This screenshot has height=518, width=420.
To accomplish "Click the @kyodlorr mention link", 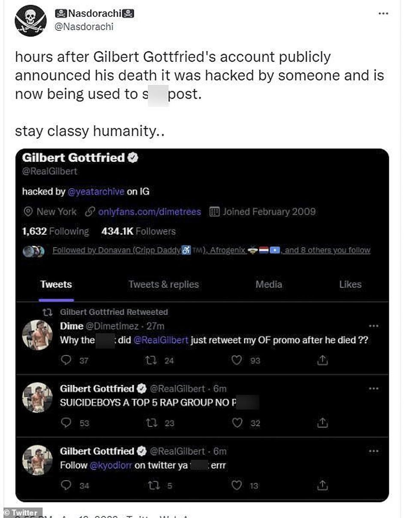I will tap(111, 465).
